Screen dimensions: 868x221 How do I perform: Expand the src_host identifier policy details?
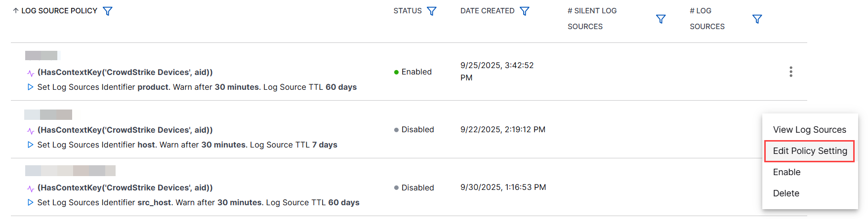tap(31, 202)
